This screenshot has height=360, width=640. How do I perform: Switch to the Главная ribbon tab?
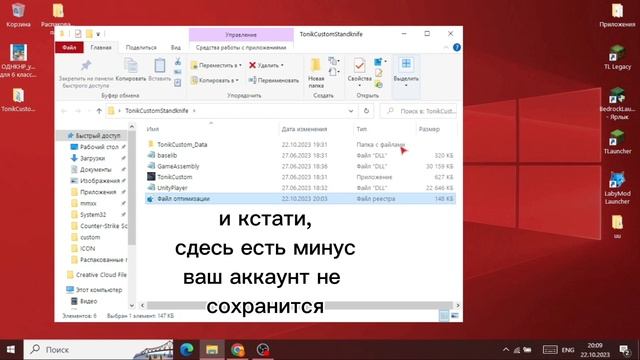[x=101, y=47]
